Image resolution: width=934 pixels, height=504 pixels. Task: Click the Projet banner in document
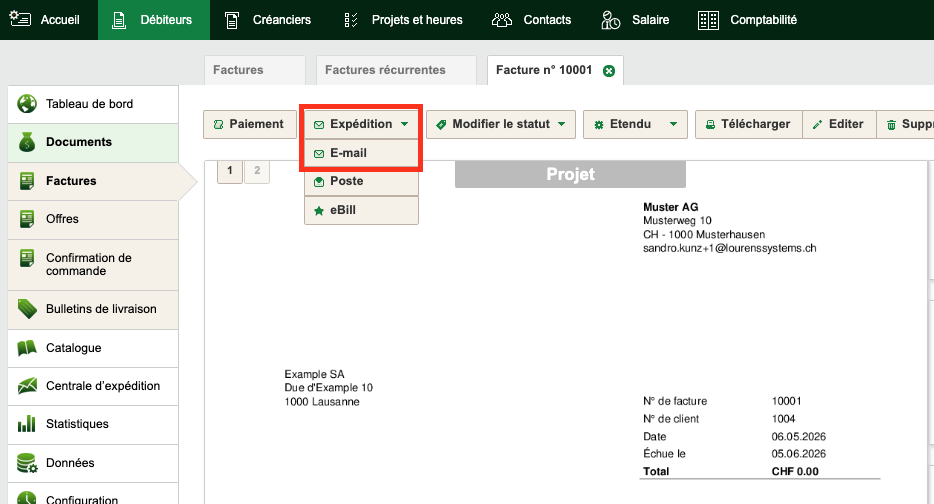(570, 174)
